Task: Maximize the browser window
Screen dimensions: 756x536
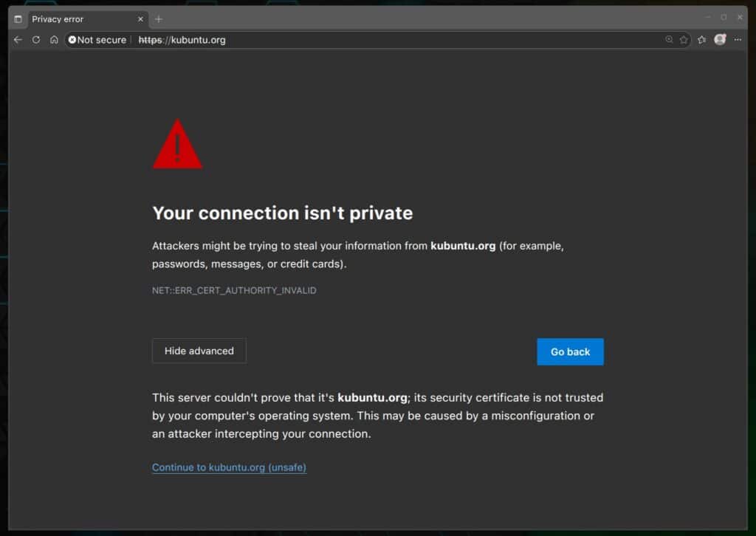Action: [x=724, y=18]
